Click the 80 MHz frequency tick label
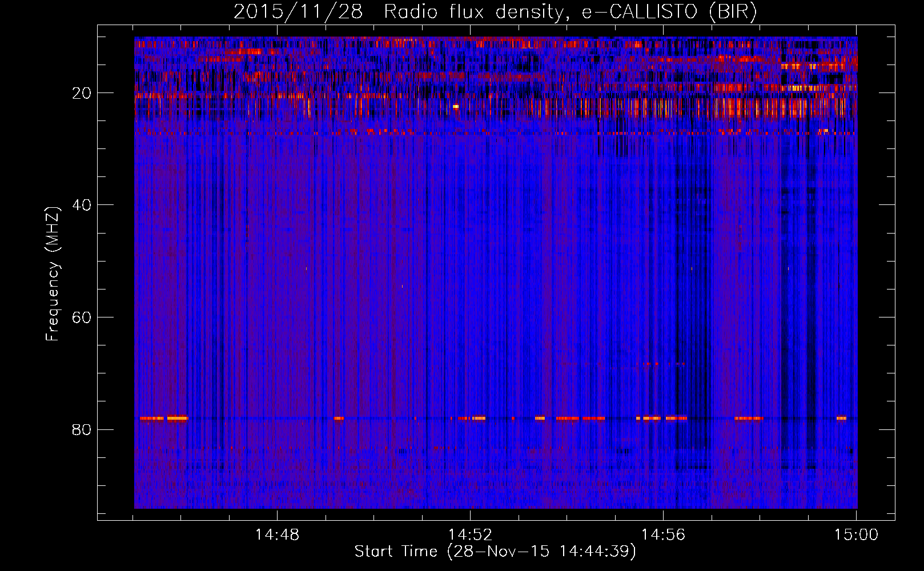 click(82, 429)
